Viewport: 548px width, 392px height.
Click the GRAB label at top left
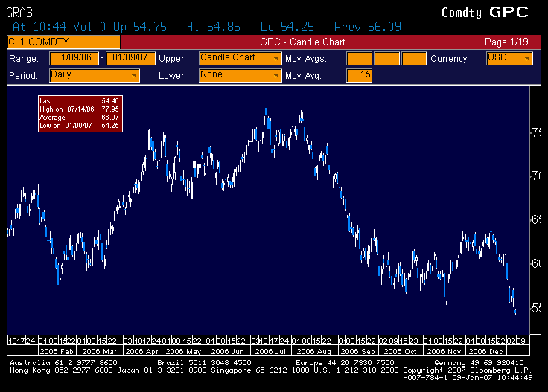19,12
